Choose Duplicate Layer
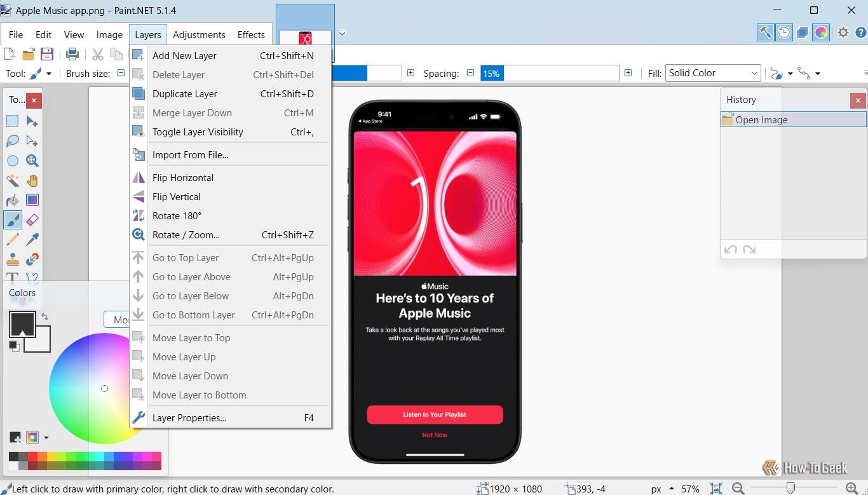Screen dimensions: 868x495 click(x=230, y=94)
